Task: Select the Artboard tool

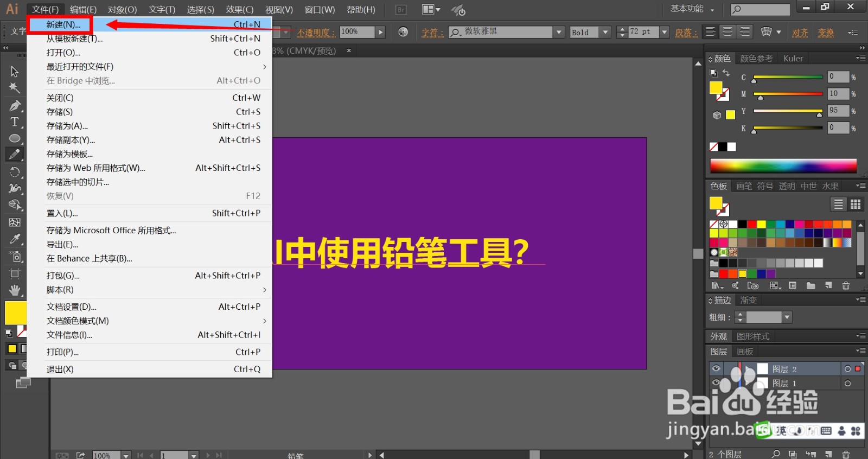Action: point(15,273)
